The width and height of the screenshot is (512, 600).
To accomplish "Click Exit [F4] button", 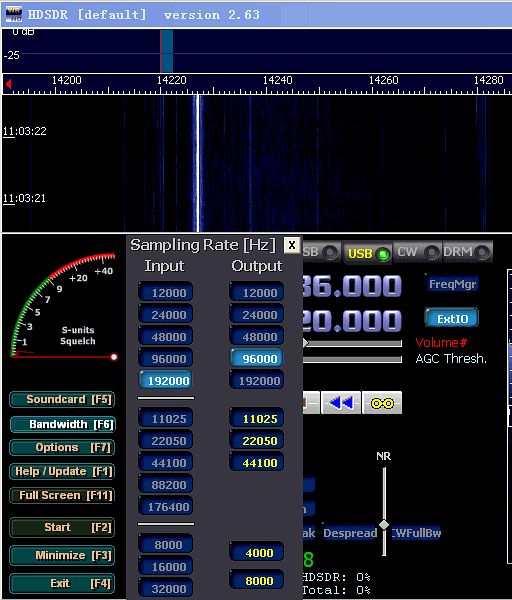I will pyautogui.click(x=62, y=584).
